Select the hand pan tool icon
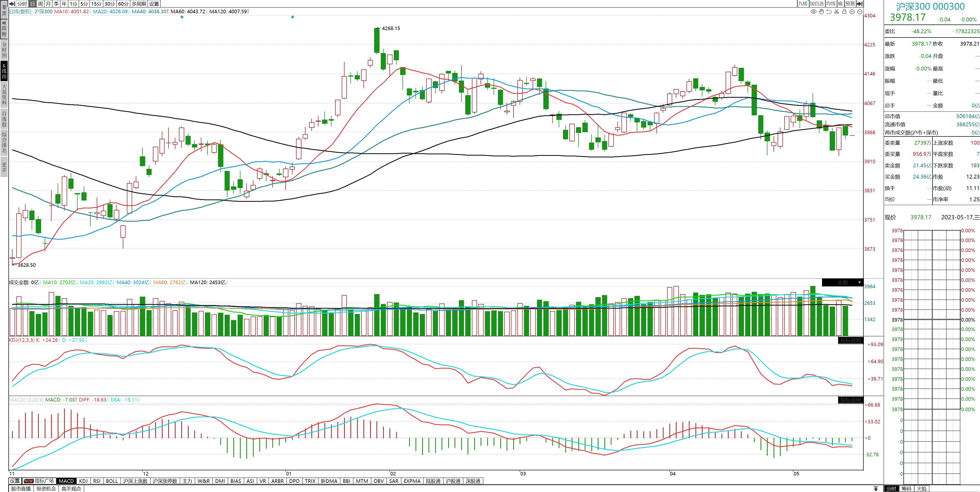Image resolution: width=980 pixels, height=492 pixels. (x=821, y=11)
